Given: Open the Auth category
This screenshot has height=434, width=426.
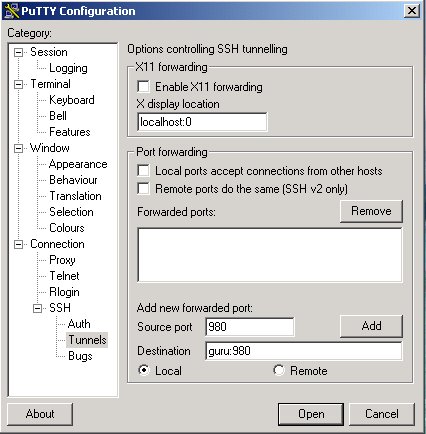Looking at the screenshot, I should pos(79,324).
